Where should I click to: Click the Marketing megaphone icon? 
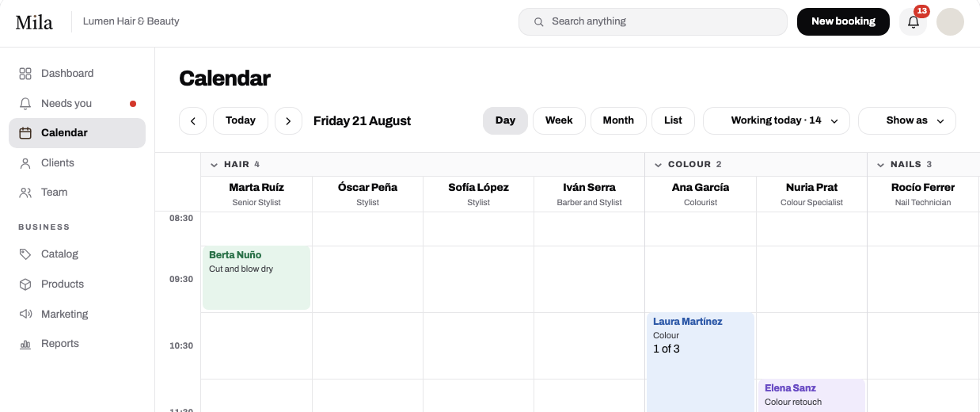25,315
